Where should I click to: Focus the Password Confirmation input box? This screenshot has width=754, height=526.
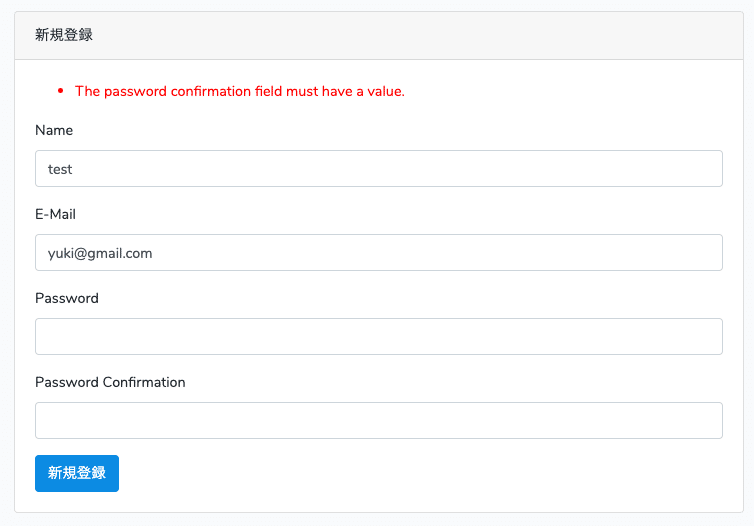click(x=378, y=420)
